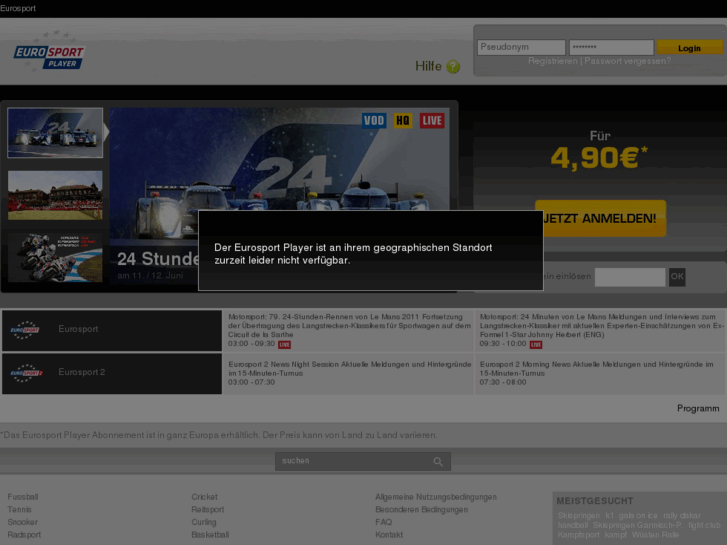
Task: Click the voucher code input field
Action: [x=630, y=277]
